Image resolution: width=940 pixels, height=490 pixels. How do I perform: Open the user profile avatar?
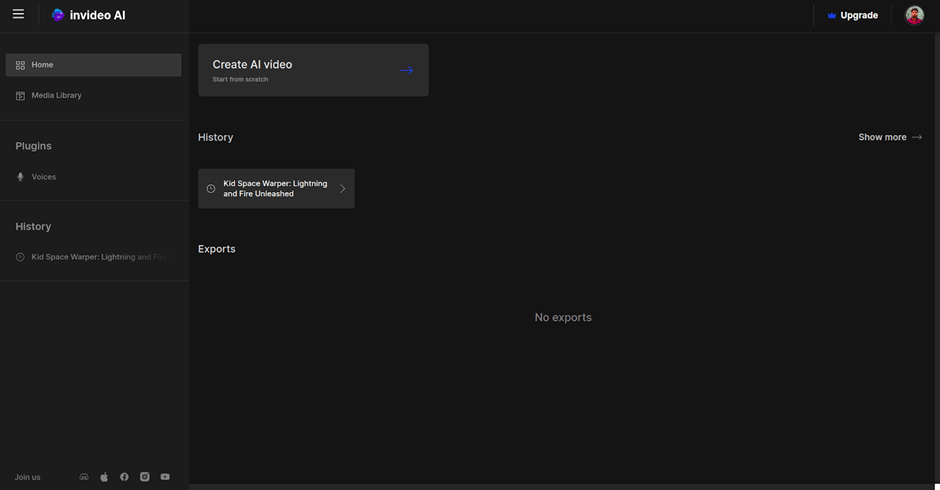tap(914, 15)
